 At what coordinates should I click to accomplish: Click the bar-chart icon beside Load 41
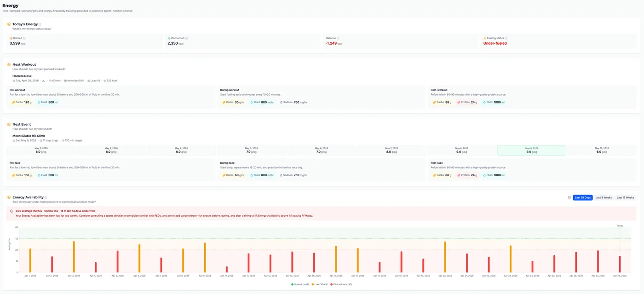(x=88, y=81)
